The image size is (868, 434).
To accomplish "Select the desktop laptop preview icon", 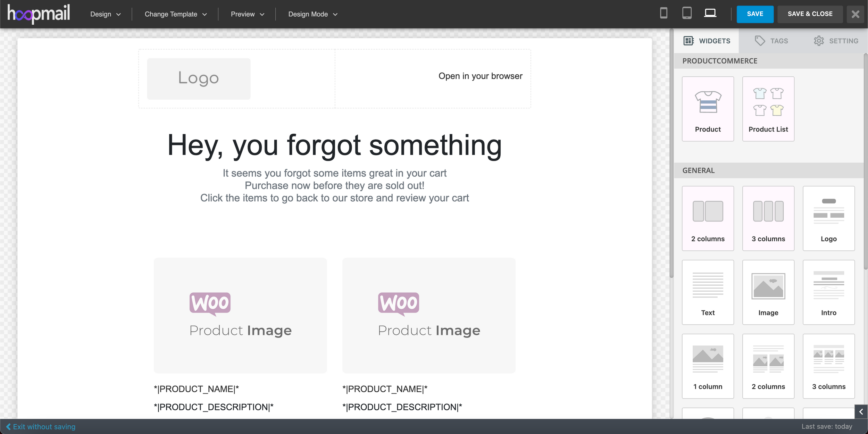I will [710, 14].
